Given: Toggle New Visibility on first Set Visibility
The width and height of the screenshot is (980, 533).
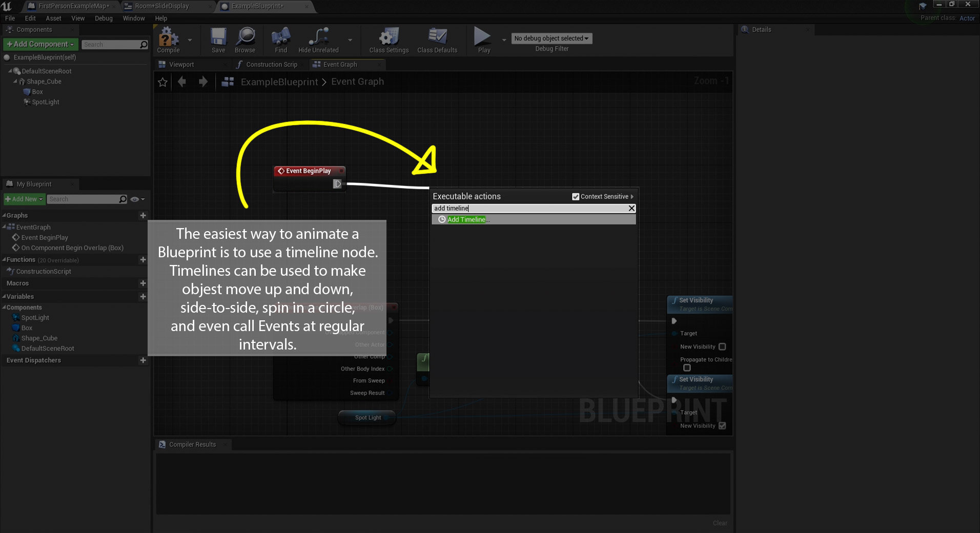Looking at the screenshot, I should (x=722, y=346).
